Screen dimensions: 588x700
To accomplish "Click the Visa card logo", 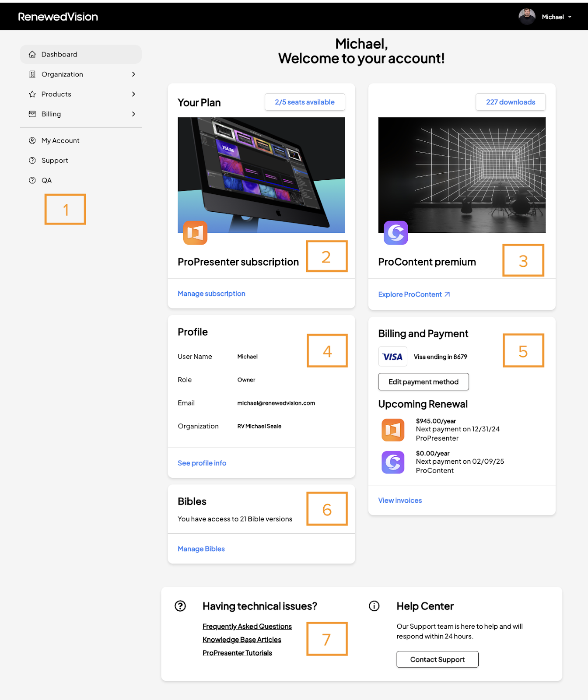I will click(393, 357).
